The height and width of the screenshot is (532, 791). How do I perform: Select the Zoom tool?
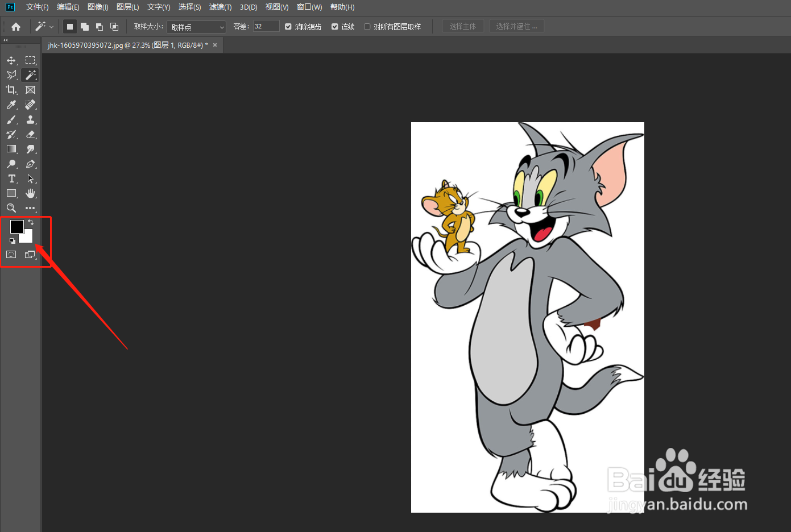click(x=11, y=208)
